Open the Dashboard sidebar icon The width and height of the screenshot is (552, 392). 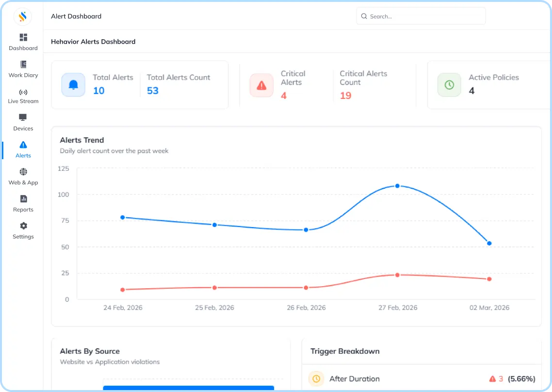click(23, 37)
